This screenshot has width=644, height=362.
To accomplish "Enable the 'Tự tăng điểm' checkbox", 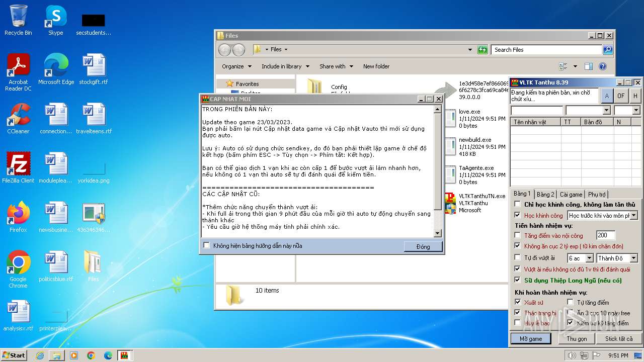I will click(x=570, y=302).
